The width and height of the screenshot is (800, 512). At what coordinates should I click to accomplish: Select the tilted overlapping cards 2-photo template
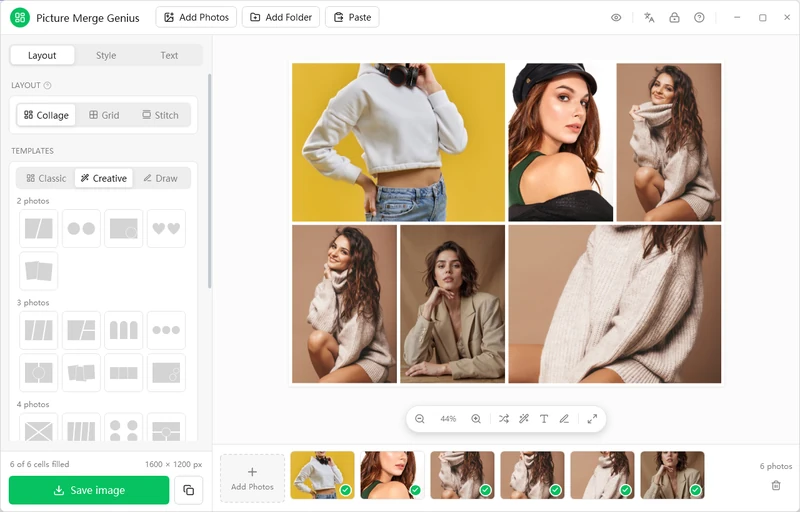tap(39, 271)
